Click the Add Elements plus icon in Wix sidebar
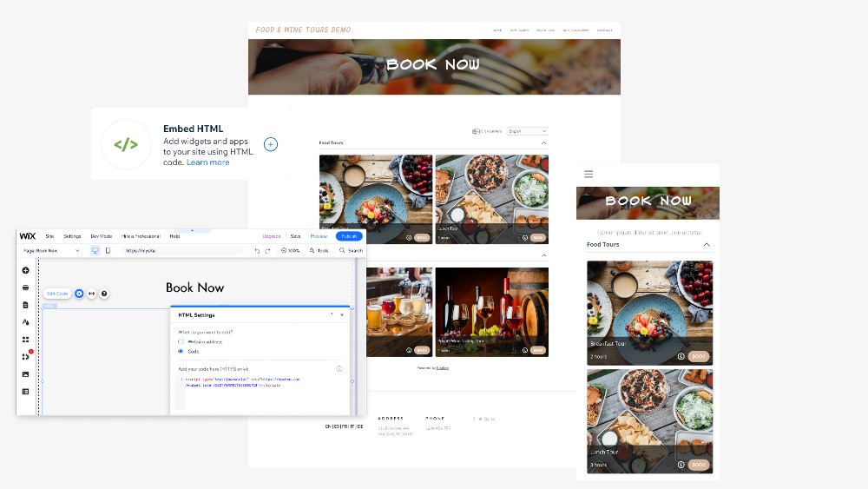This screenshot has height=489, width=868. click(x=26, y=270)
